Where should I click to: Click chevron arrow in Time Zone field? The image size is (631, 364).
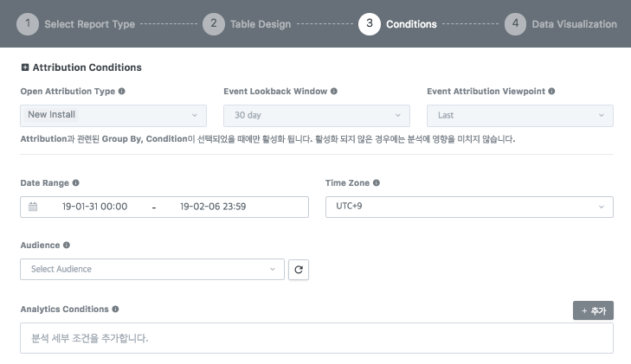[602, 207]
